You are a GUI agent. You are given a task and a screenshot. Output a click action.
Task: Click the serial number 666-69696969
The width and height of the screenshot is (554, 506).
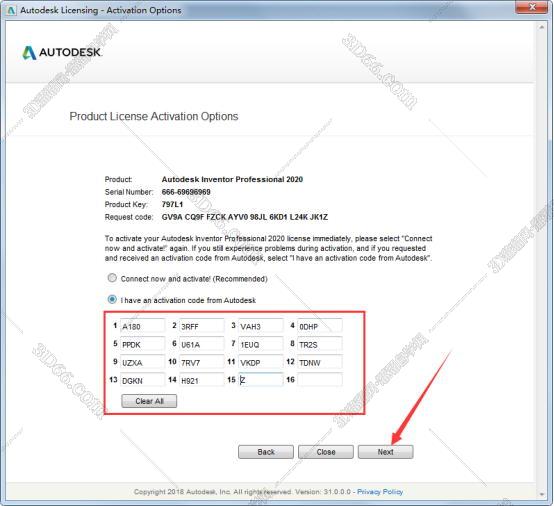point(186,192)
